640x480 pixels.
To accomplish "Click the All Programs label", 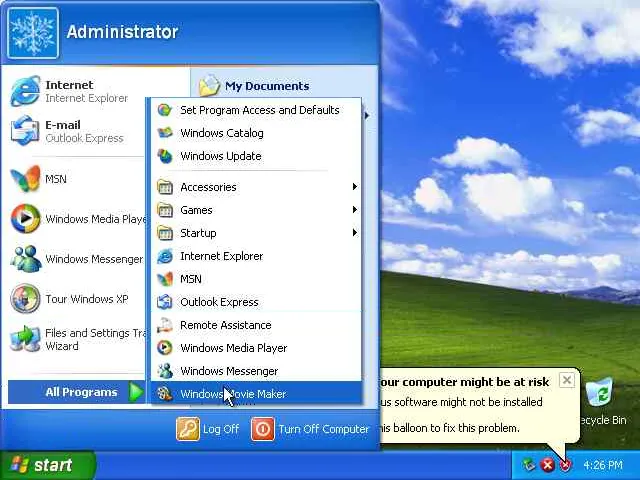I will [x=81, y=392].
